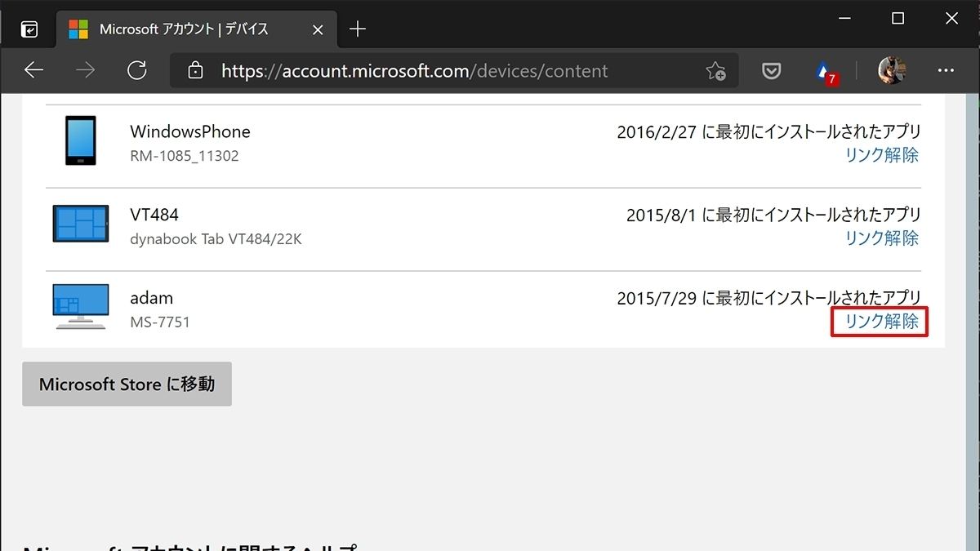980x551 pixels.
Task: Click the 2016/2/27 first-installed date text
Action: (768, 131)
